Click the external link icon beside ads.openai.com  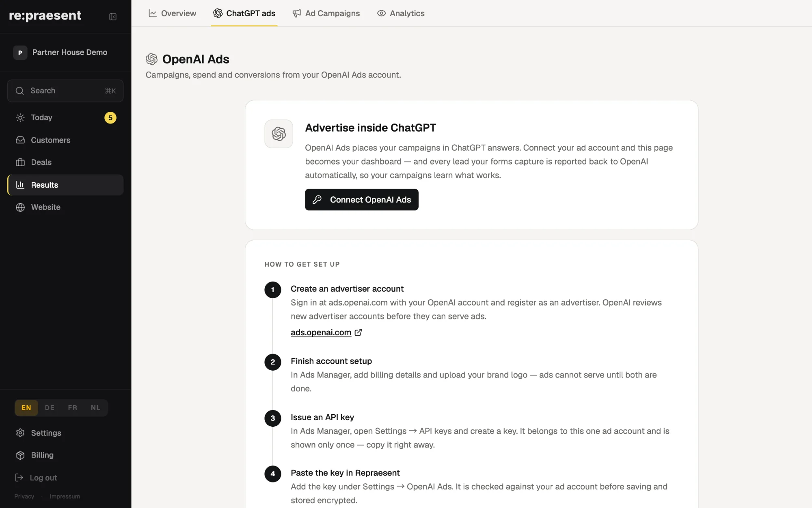click(x=358, y=332)
